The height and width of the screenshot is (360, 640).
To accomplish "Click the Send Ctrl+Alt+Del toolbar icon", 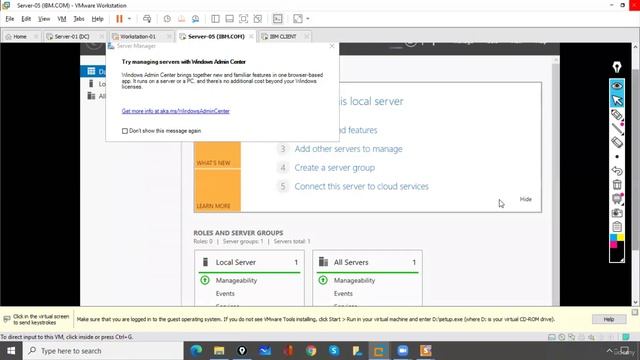I will click(147, 19).
